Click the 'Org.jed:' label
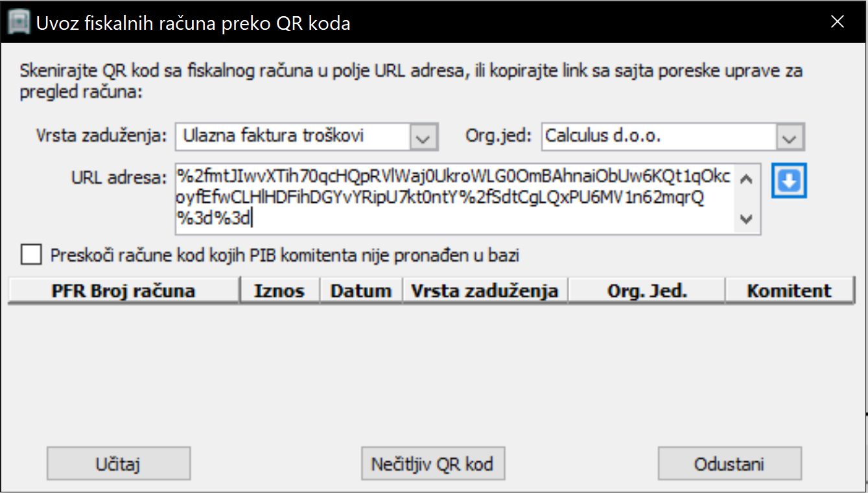Image resolution: width=868 pixels, height=493 pixels. coord(499,136)
